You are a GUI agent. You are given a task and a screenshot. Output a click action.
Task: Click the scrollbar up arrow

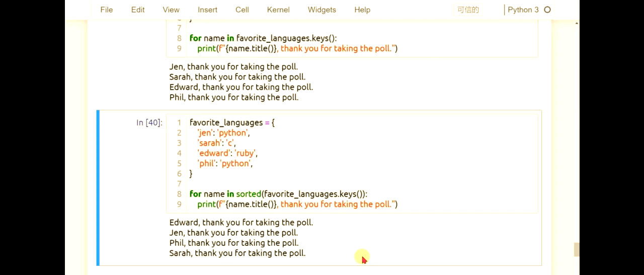(577, 23)
